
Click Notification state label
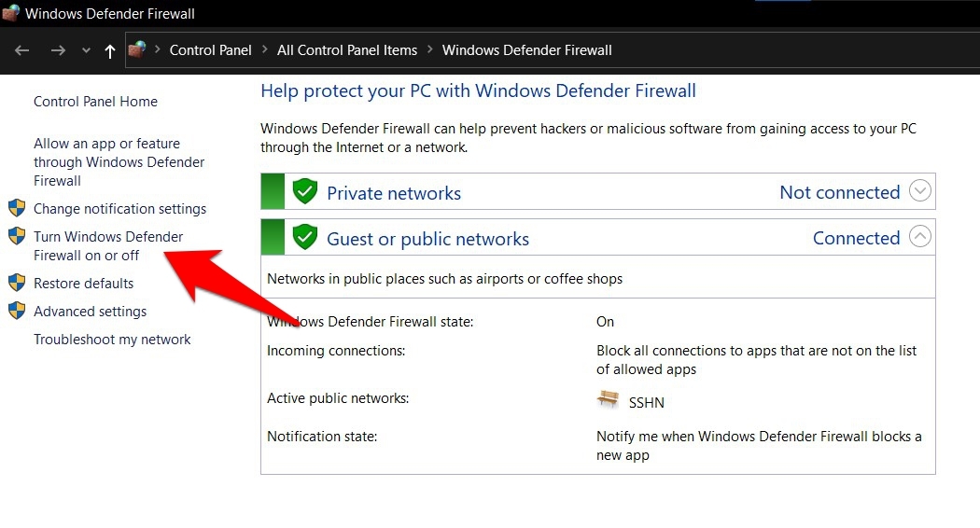click(322, 437)
